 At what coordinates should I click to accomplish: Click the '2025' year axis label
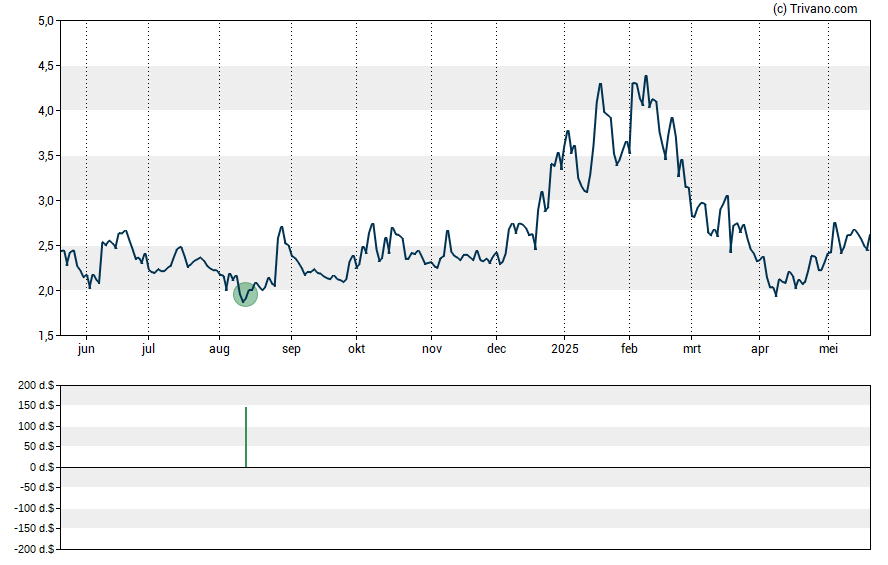(565, 349)
